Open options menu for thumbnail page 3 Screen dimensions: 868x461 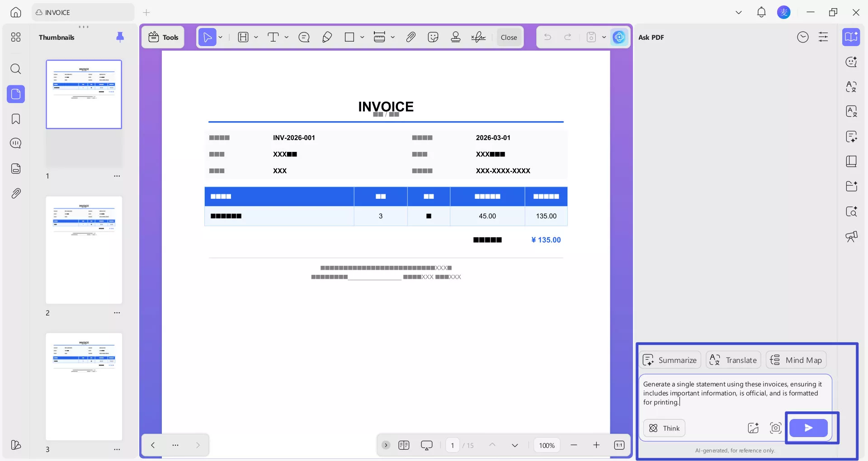pyautogui.click(x=117, y=449)
